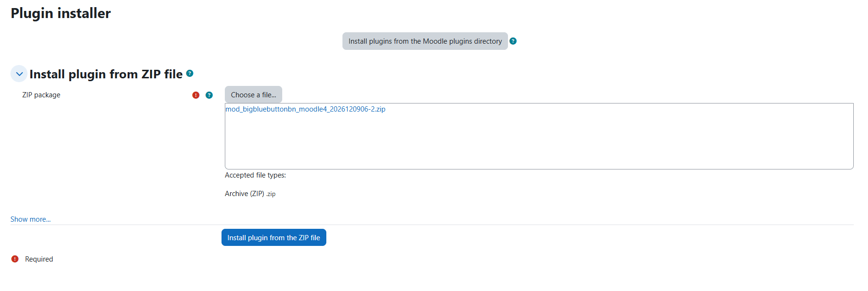
Task: Click the Plugin installer page title
Action: (x=61, y=13)
